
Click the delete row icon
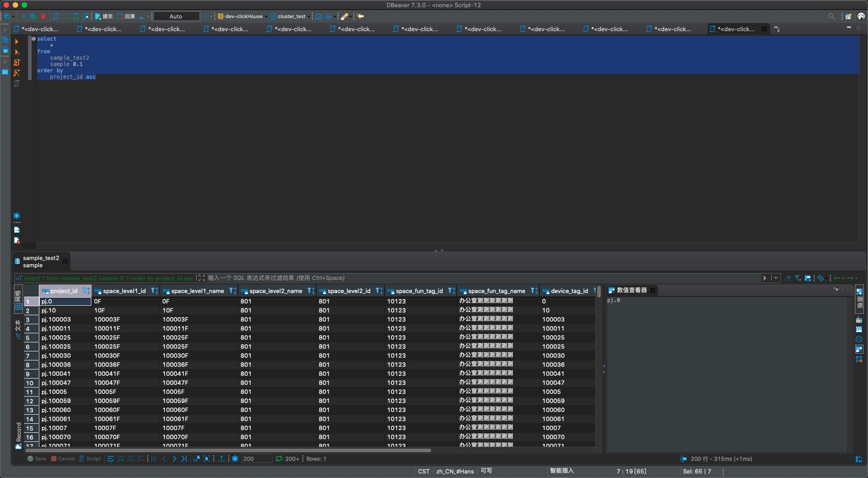click(x=141, y=459)
